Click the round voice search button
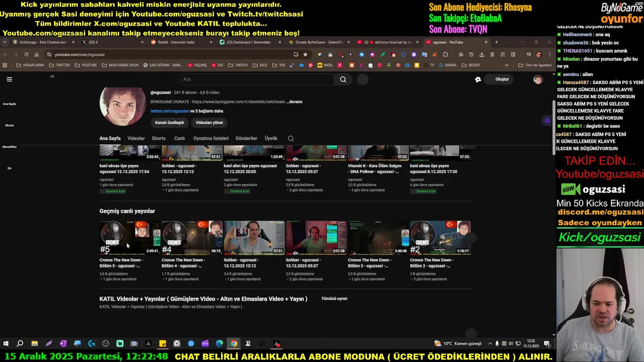Screen dimensions: 644x362 coord(363,79)
